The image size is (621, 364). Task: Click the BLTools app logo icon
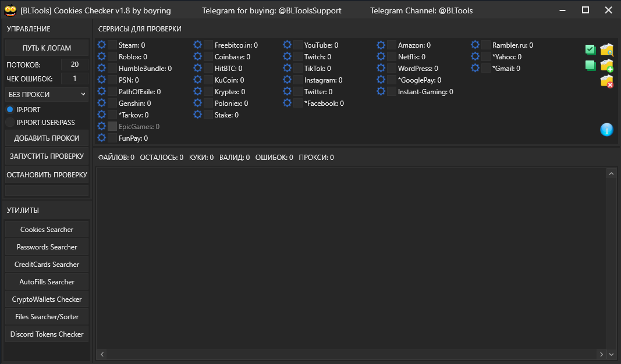pyautogui.click(x=10, y=10)
